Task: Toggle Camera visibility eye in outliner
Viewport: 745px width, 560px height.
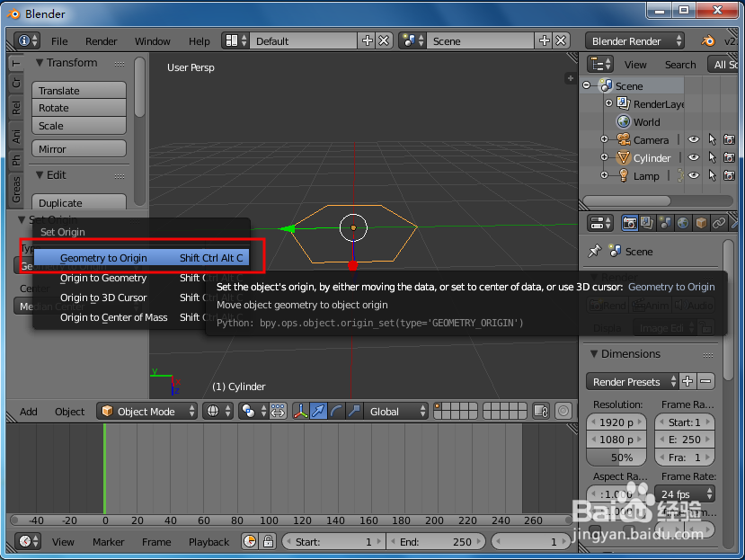Action: 694,139
